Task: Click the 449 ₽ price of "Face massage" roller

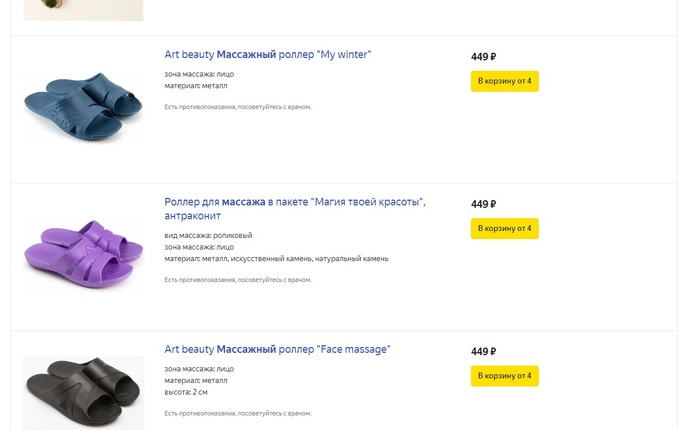Action: 483,351
